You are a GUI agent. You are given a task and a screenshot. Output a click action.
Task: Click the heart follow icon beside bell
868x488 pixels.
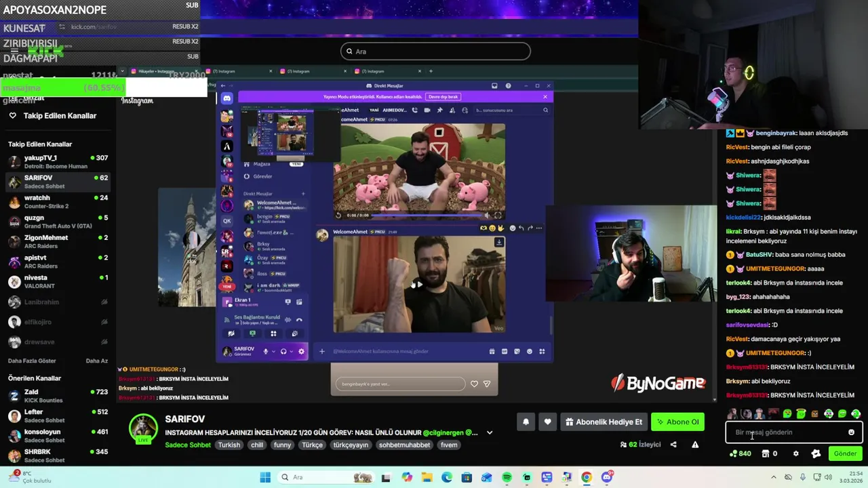tap(547, 422)
